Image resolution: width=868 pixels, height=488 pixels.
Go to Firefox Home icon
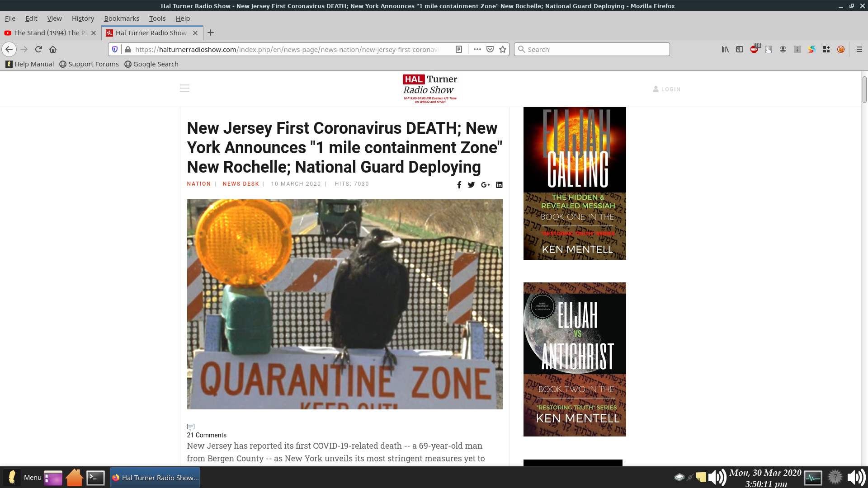coord(53,49)
